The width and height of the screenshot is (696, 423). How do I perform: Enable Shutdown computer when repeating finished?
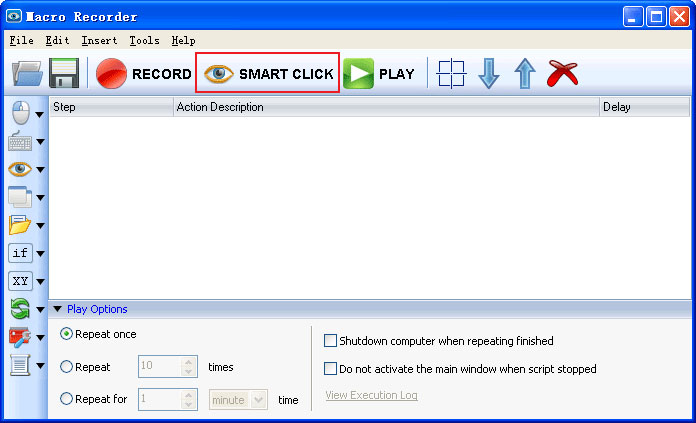[330, 341]
